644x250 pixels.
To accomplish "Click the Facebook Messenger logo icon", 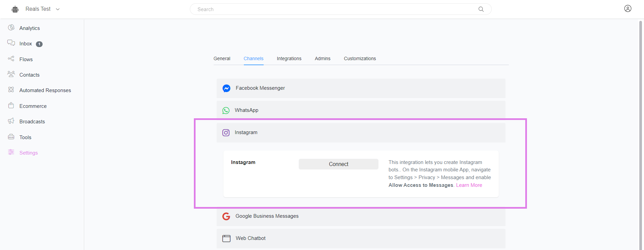I will tap(226, 88).
